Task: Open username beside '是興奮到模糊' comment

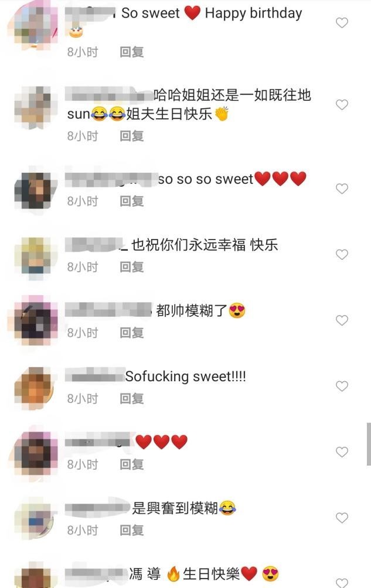Action: [x=97, y=508]
